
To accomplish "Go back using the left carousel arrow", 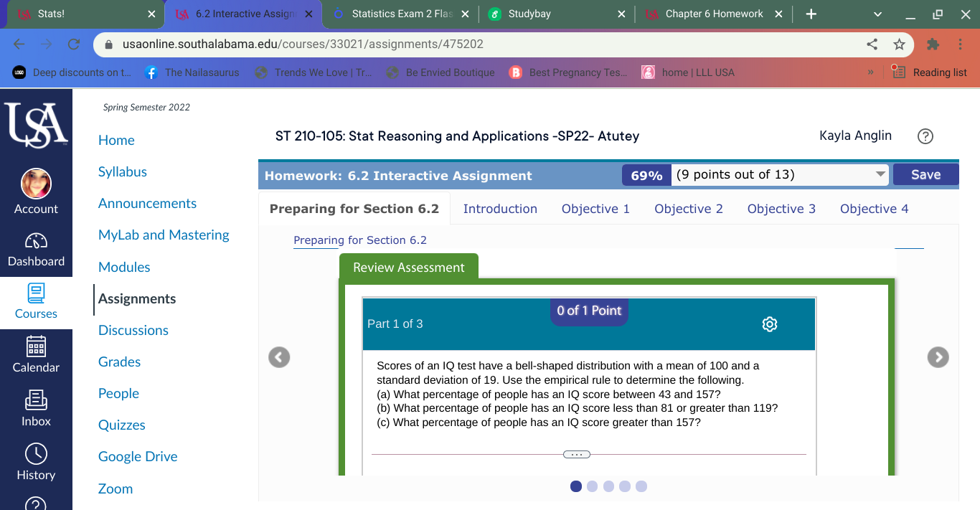I will pyautogui.click(x=279, y=356).
